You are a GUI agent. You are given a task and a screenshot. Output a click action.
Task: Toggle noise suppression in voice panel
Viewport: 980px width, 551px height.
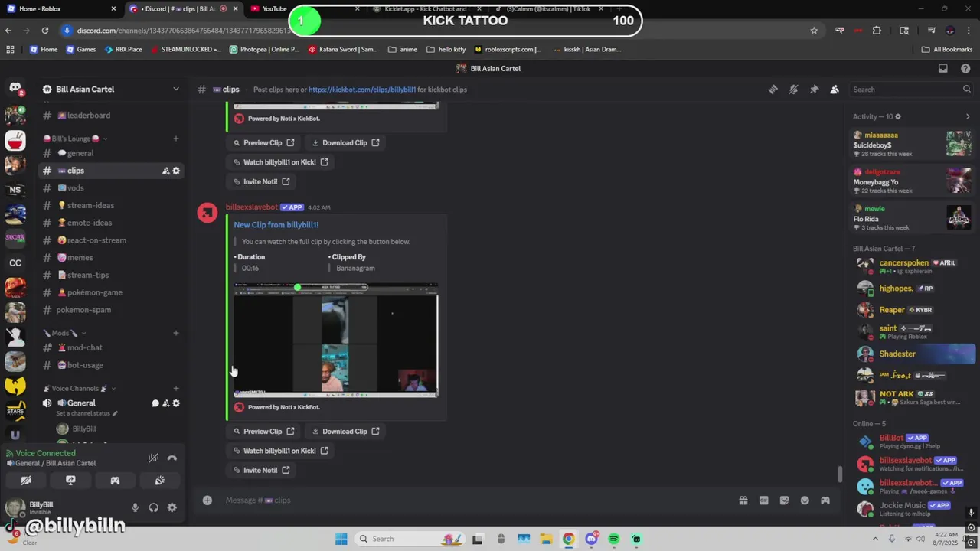153,458
